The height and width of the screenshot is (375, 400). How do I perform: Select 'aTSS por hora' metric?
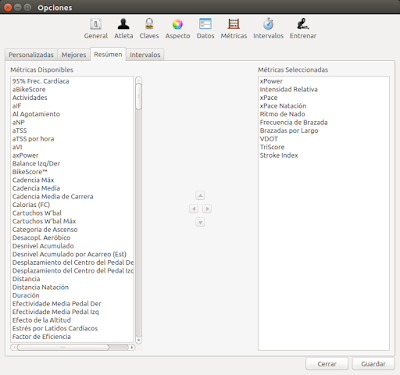(x=72, y=139)
